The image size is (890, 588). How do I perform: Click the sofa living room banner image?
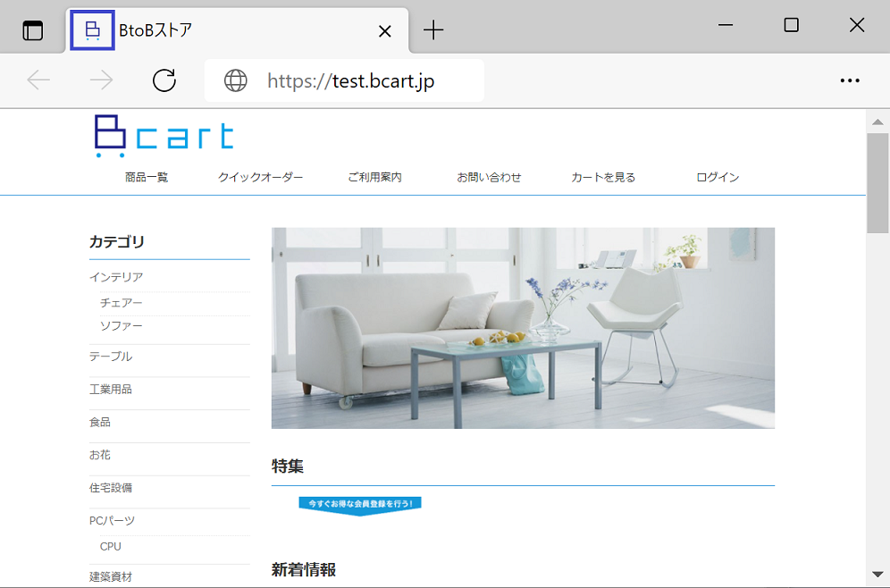(x=523, y=328)
